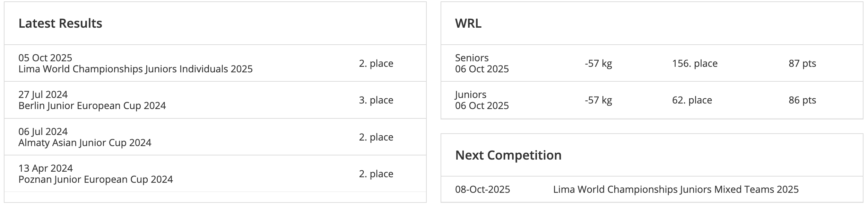Click the Next Competition heading
This screenshot has width=868, height=207.
point(508,155)
